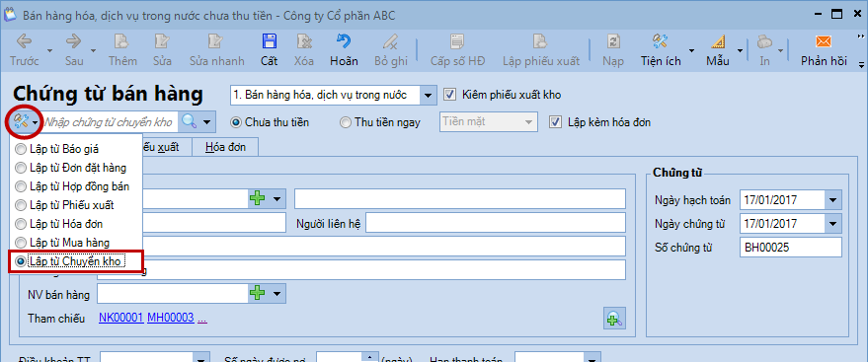This screenshot has width=868, height=362.
Task: Choose Lập từ Mua hàng option
Action: tap(62, 242)
